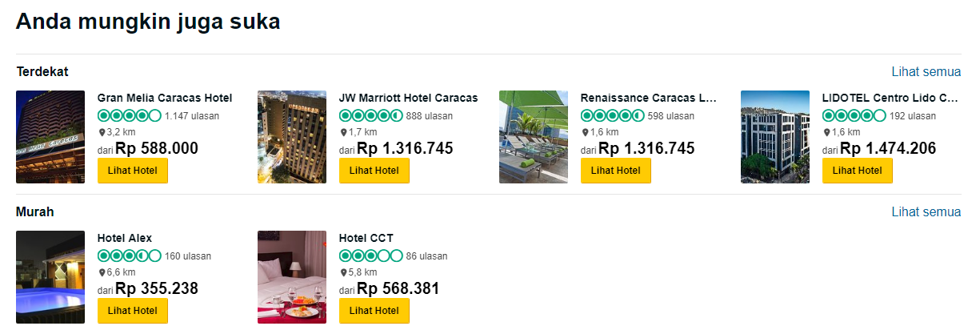Click Hotel Alex rating bubbles

point(129,256)
